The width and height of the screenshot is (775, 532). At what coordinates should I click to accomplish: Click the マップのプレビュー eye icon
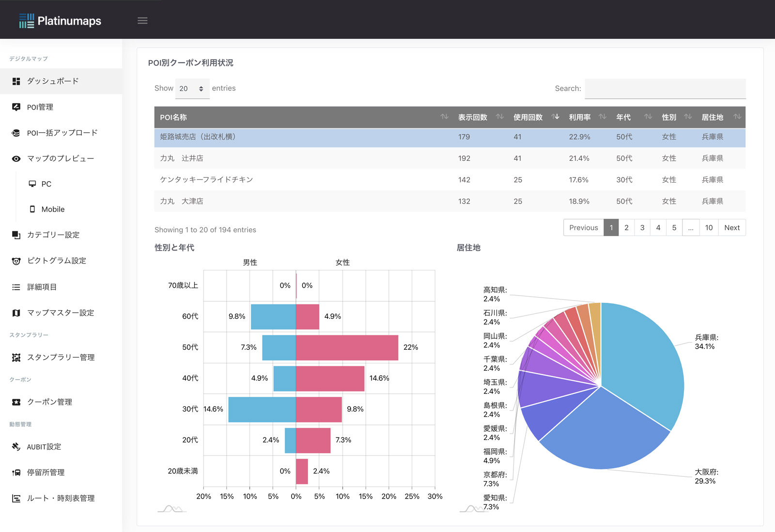[15, 158]
